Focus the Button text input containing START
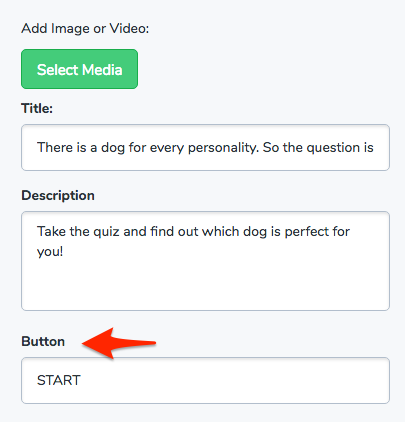This screenshot has width=405, height=422. (205, 380)
